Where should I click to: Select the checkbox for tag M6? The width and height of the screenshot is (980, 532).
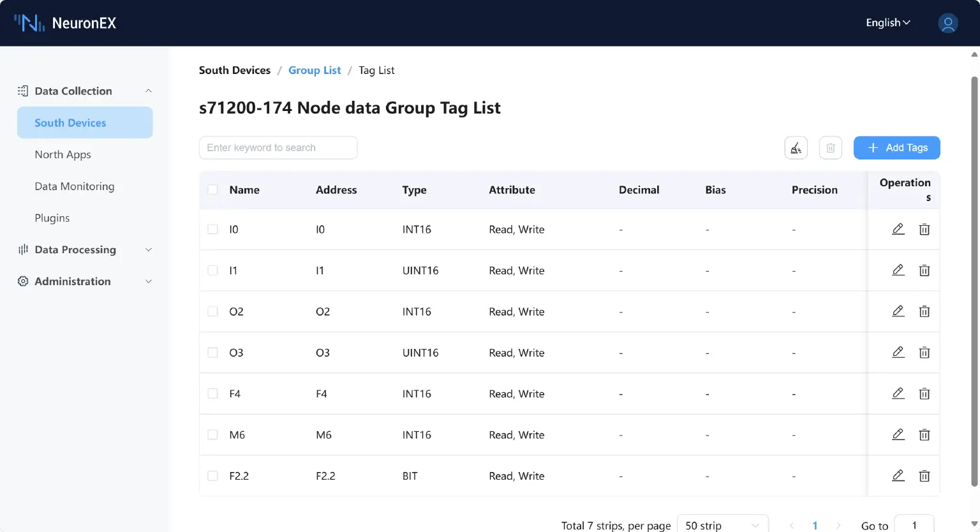[x=213, y=435]
